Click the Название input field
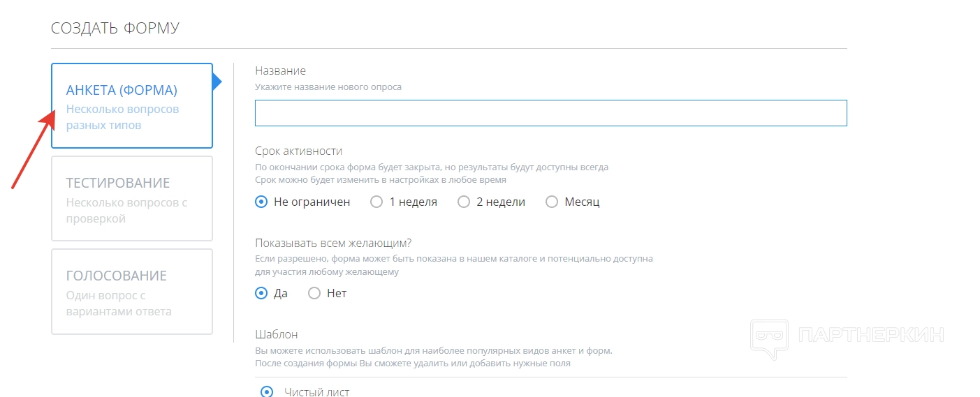The width and height of the screenshot is (980, 397). coord(550,113)
